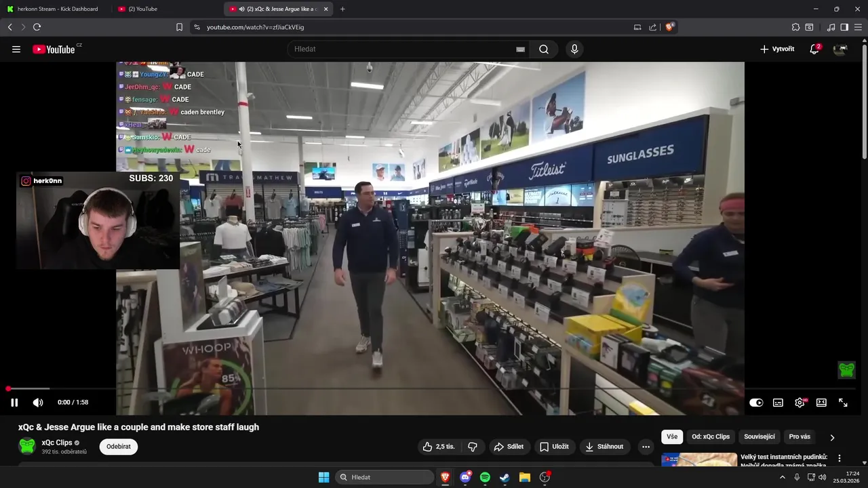
Task: Open the green gorilla overlay icon on video
Action: pyautogui.click(x=847, y=370)
